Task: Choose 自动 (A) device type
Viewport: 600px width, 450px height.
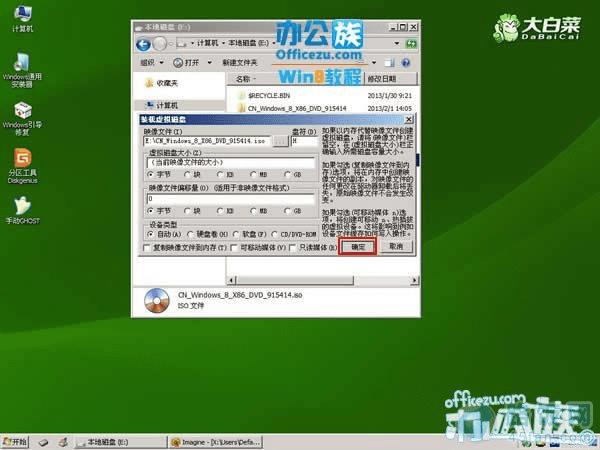Action: [x=165, y=234]
